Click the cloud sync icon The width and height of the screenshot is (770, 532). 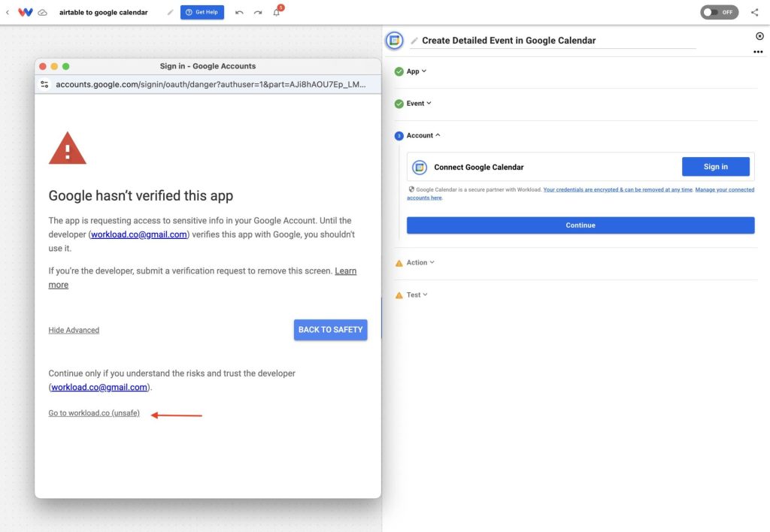coord(43,12)
